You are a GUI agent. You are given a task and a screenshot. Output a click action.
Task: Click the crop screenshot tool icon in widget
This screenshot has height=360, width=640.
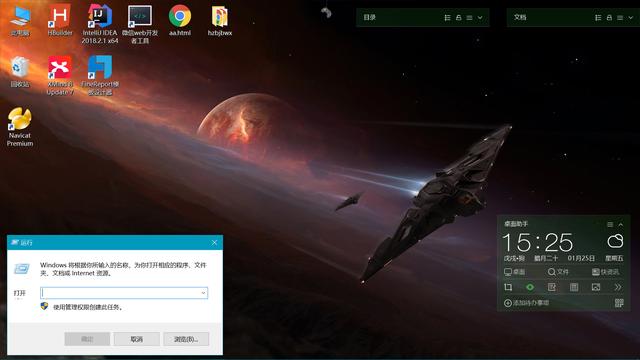point(508,287)
